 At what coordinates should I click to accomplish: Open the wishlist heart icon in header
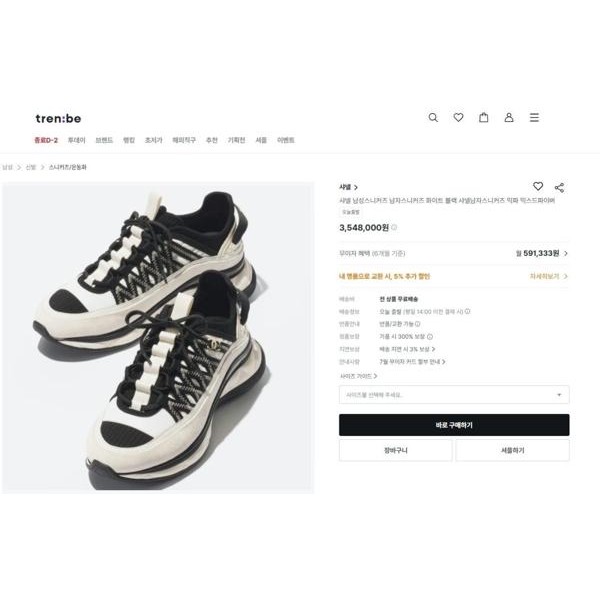coord(458,117)
